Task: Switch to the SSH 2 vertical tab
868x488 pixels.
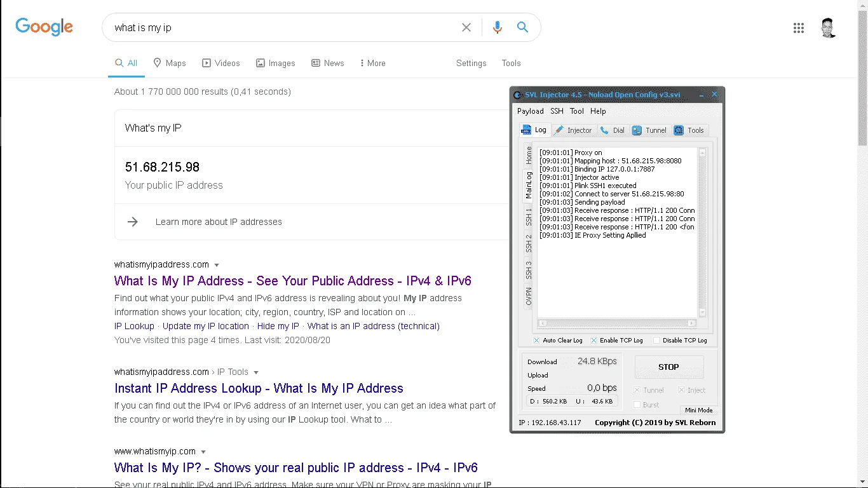Action: (x=529, y=243)
